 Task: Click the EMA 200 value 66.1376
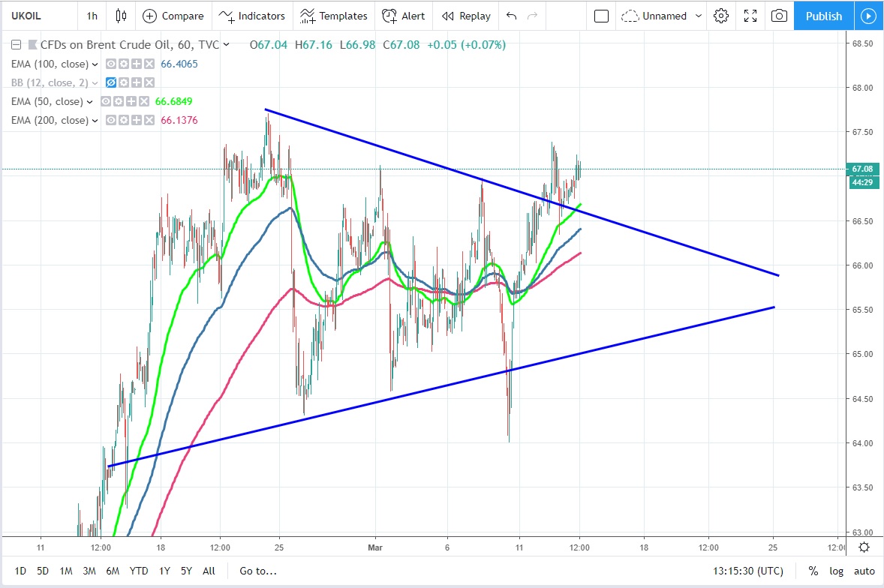(179, 120)
